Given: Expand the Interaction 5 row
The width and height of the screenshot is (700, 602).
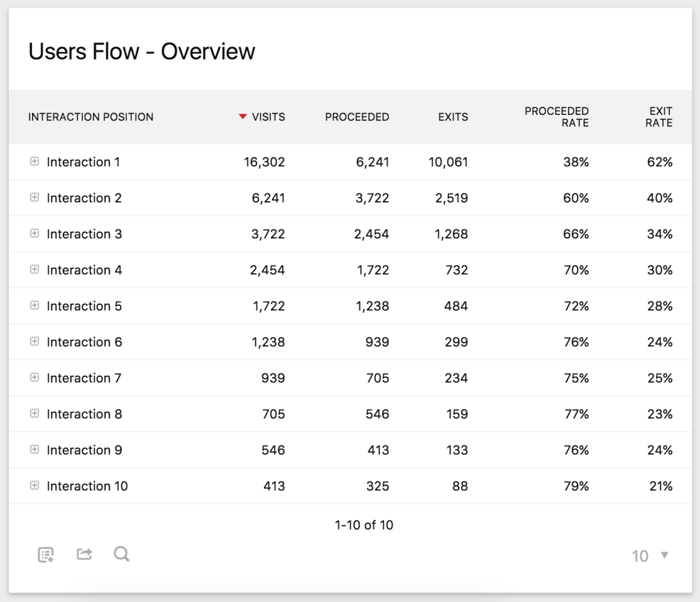Looking at the screenshot, I should (34, 305).
